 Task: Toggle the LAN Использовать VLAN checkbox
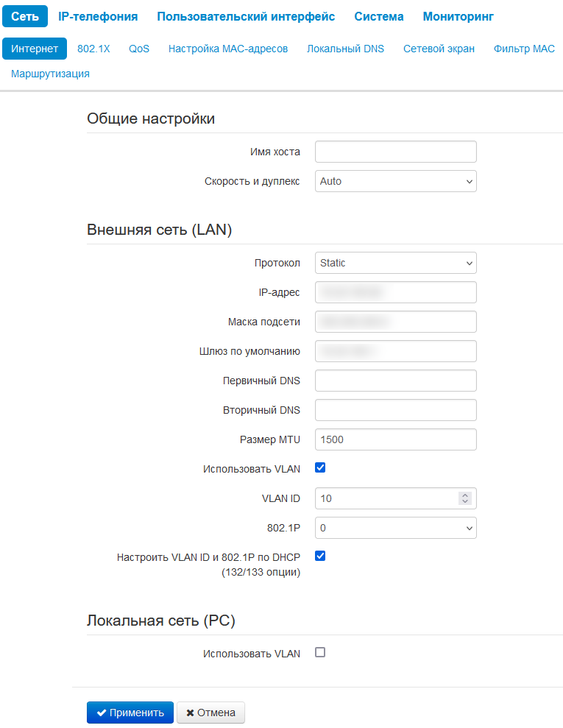click(320, 468)
